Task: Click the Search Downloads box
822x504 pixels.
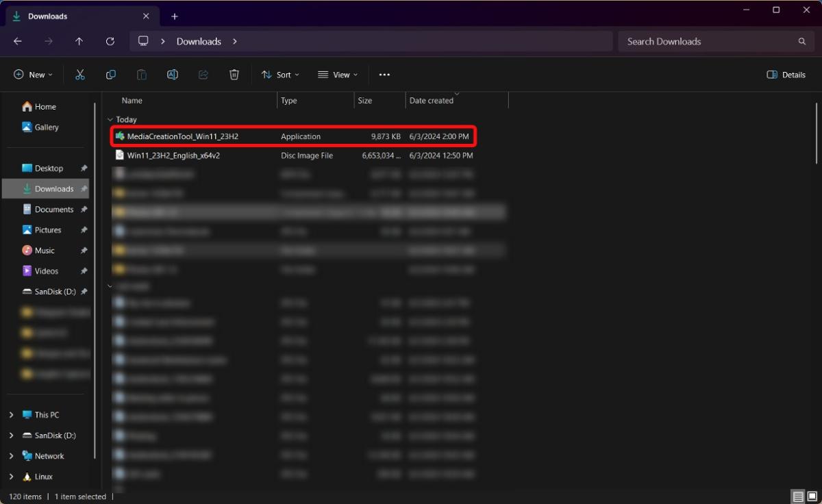Action: tap(712, 41)
